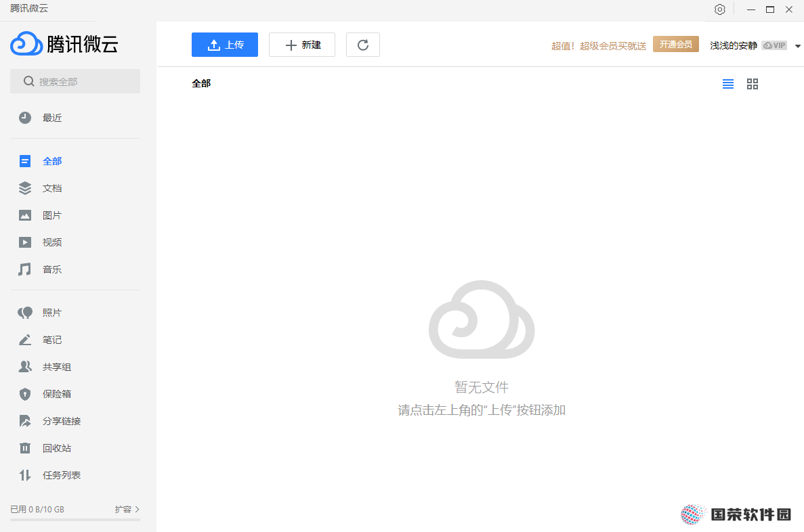
Task: Open the 保险箱 safe box shield icon
Action: (x=24, y=394)
